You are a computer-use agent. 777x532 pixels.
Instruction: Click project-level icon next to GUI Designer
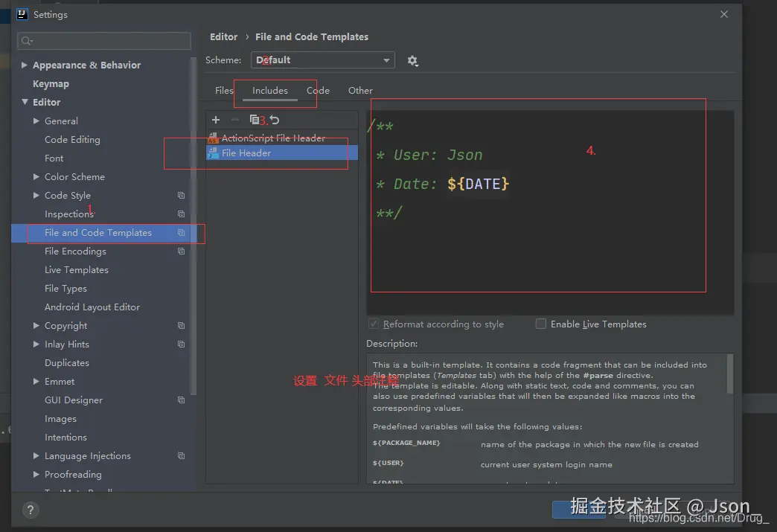point(182,400)
